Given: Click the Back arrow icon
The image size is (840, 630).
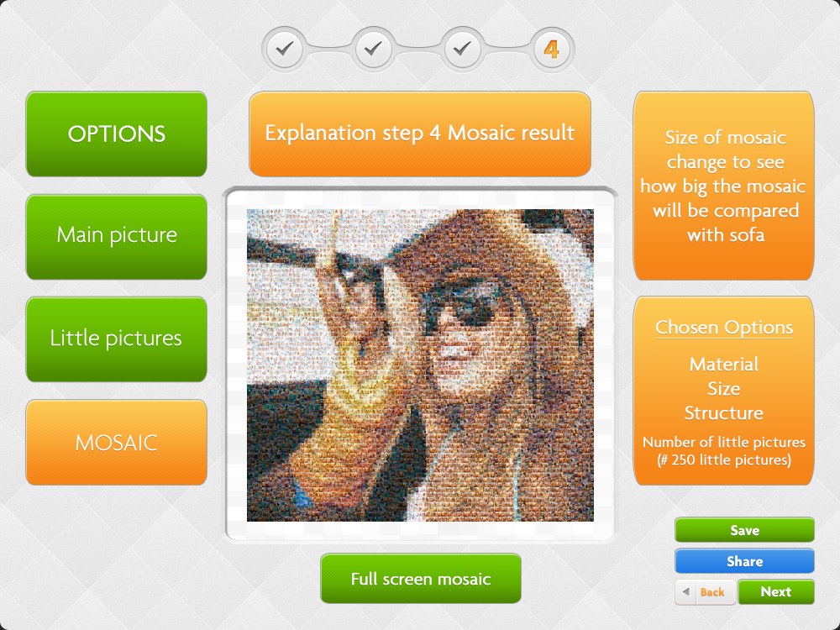Looking at the screenshot, I should (686, 592).
